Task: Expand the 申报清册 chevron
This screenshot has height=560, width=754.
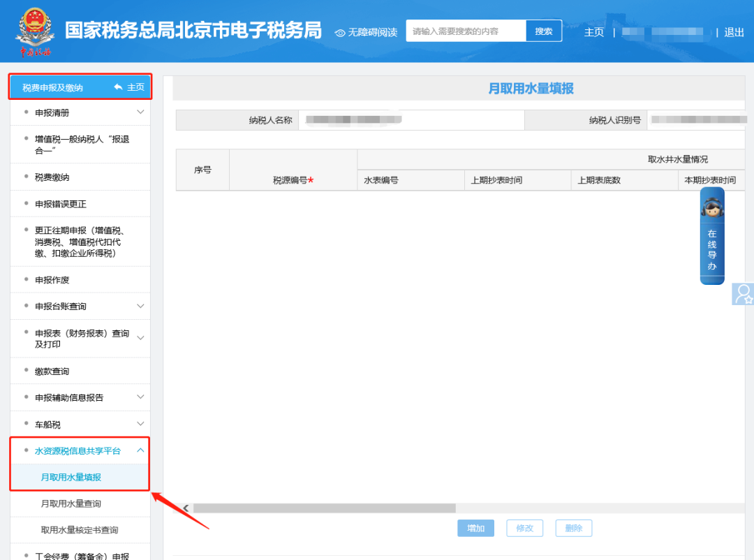Action: click(x=140, y=112)
